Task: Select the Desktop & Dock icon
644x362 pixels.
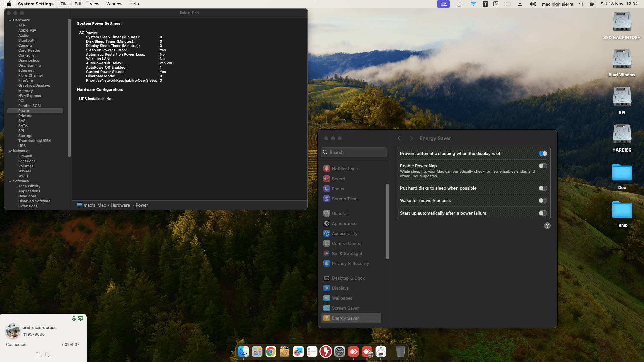Action: pyautogui.click(x=327, y=278)
